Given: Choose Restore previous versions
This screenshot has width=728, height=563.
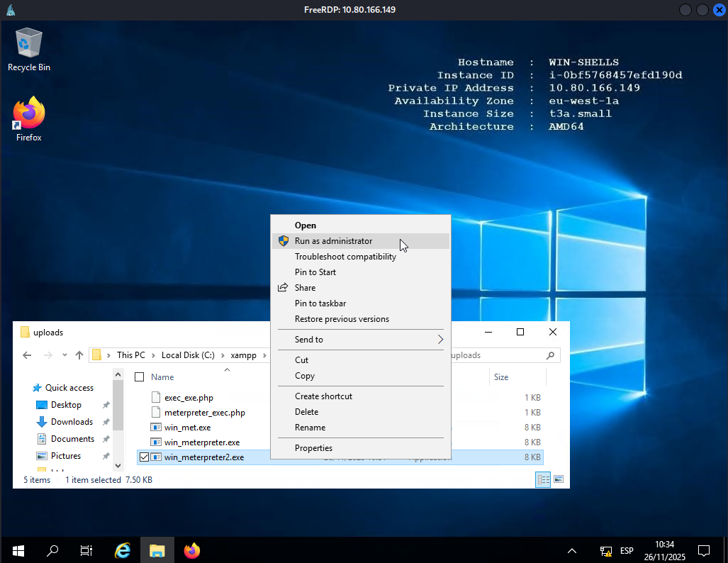Looking at the screenshot, I should tap(361, 319).
